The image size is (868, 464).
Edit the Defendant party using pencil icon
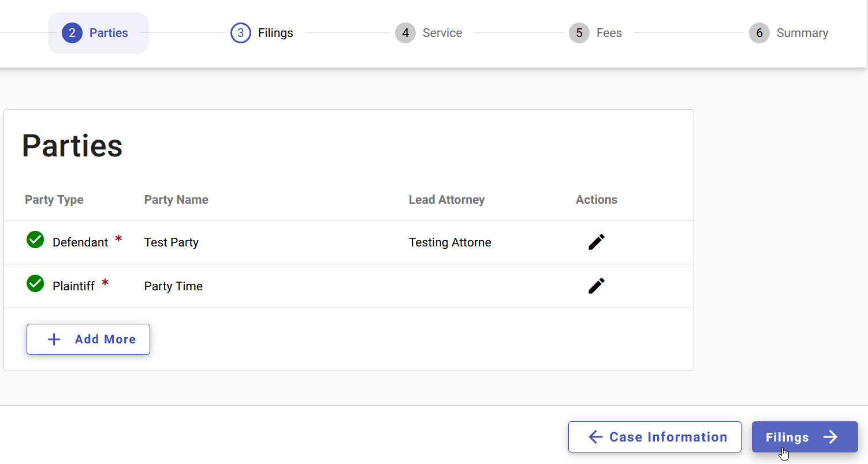coord(597,242)
